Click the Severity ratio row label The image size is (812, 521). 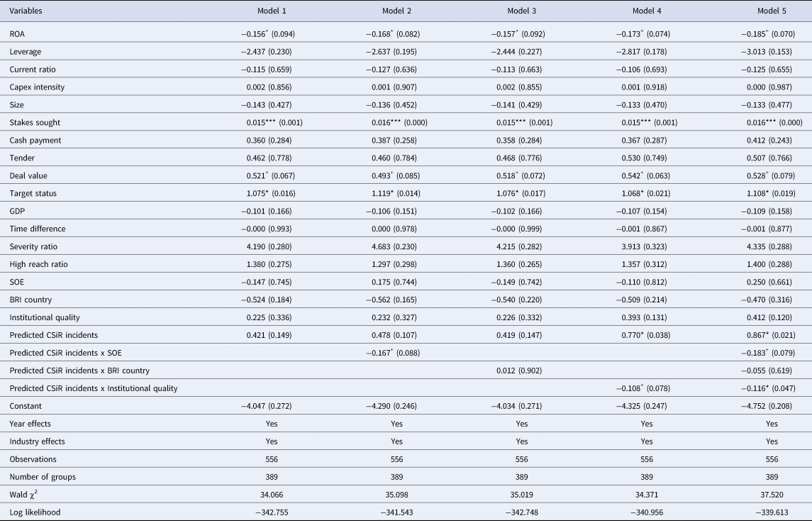click(34, 246)
